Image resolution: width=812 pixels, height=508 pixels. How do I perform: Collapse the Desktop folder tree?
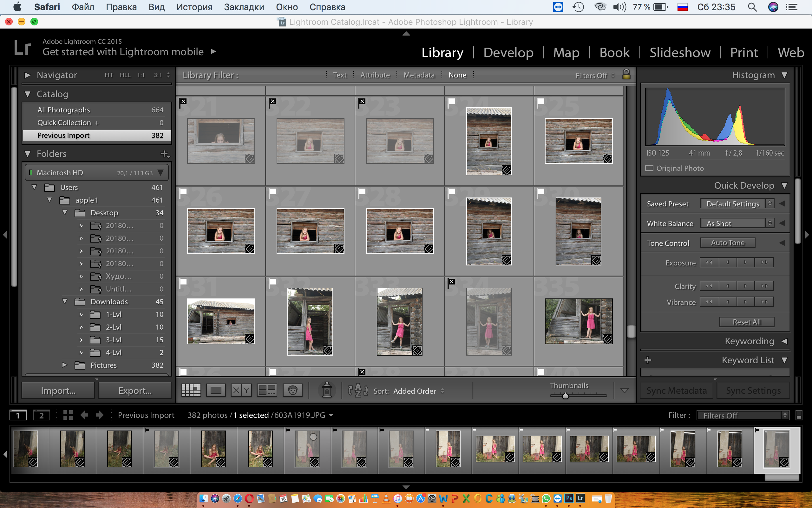point(64,212)
